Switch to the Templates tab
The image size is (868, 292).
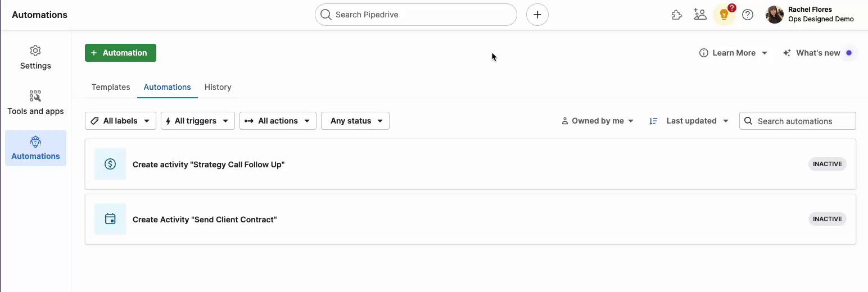coord(111,87)
